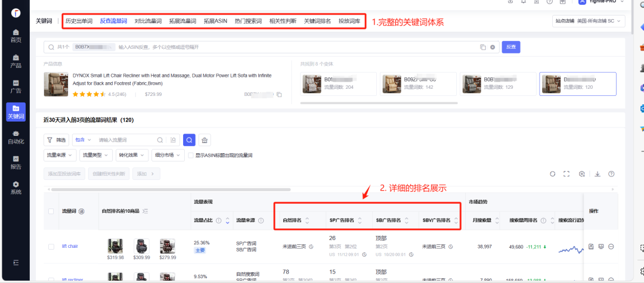Click the clear filters broom icon
The image size is (644, 283).
point(205,140)
